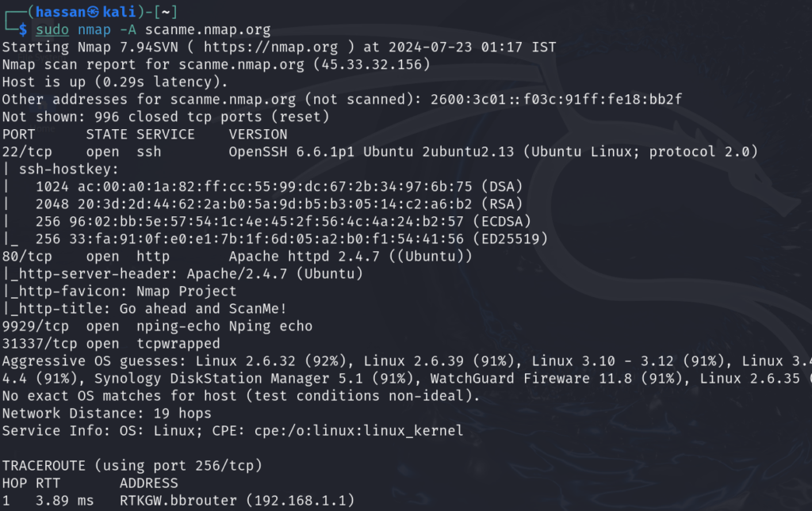This screenshot has width=812, height=511.
Task: Click the hassan username in the prompt
Action: pyautogui.click(x=60, y=11)
